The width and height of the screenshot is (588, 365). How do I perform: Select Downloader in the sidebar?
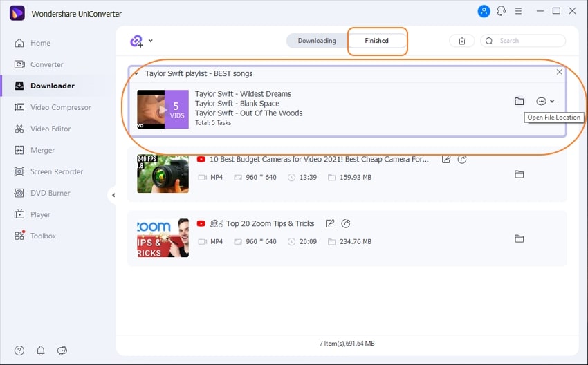point(44,86)
